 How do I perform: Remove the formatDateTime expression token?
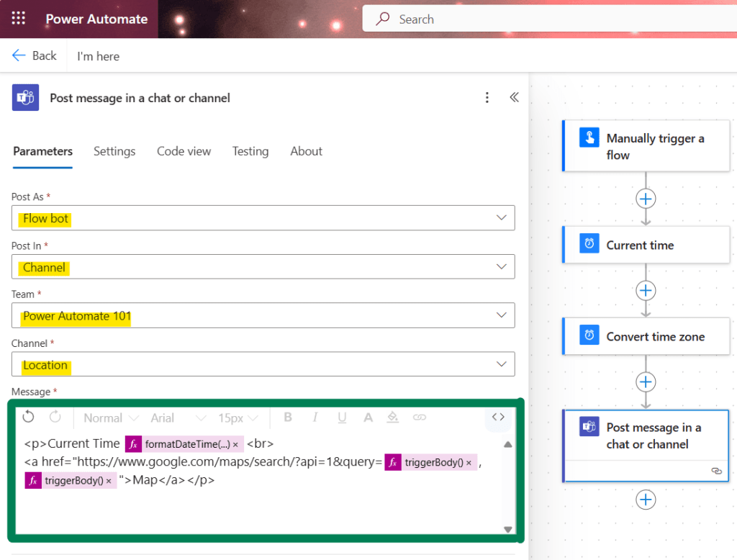235,444
